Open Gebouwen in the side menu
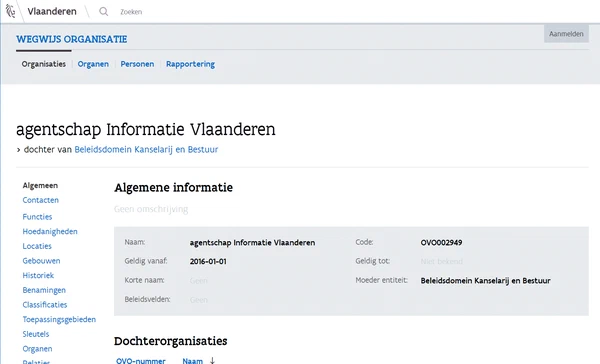Screen dimensions: 600x364 pos(41,261)
